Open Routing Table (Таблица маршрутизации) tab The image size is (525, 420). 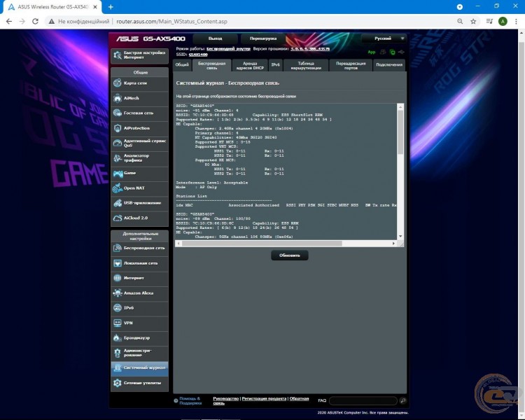(x=306, y=65)
